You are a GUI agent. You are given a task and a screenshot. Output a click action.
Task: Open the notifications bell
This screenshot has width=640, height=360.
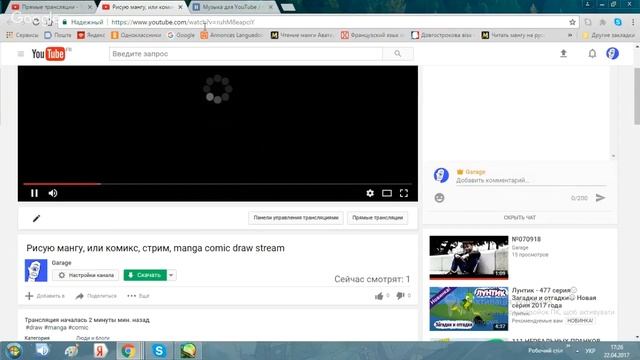pos(592,53)
